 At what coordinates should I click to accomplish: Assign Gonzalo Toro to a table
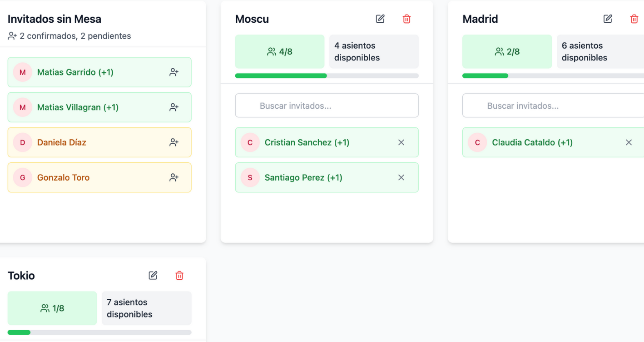174,177
